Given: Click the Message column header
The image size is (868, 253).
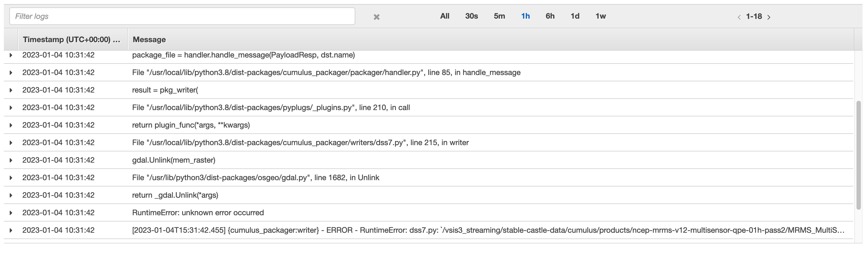Looking at the screenshot, I should (x=149, y=39).
